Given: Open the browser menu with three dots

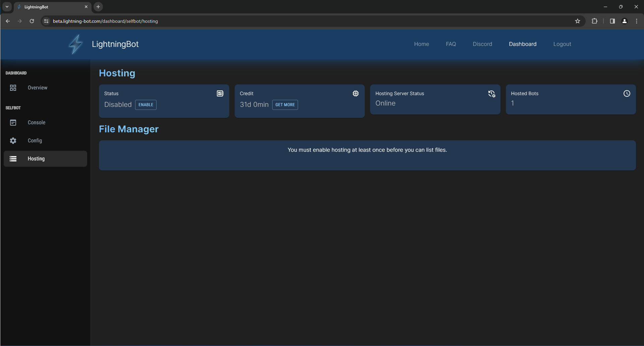Looking at the screenshot, I should (x=636, y=21).
